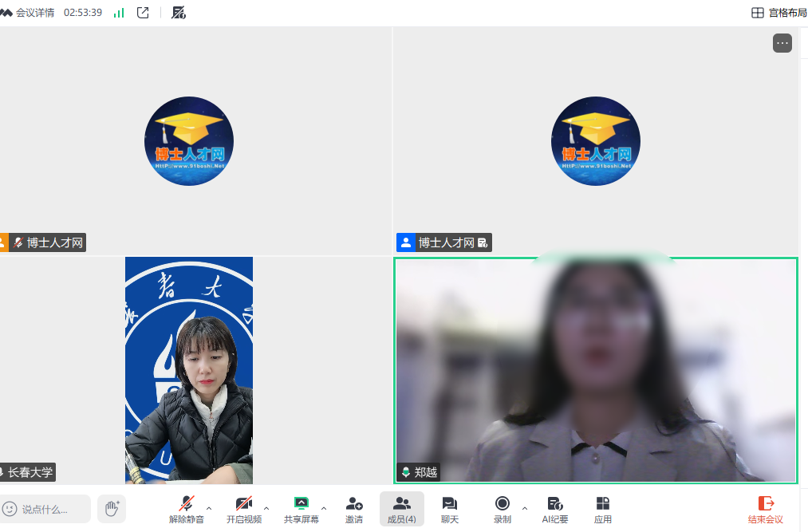Click the 说点什么 message input field

coord(45,509)
